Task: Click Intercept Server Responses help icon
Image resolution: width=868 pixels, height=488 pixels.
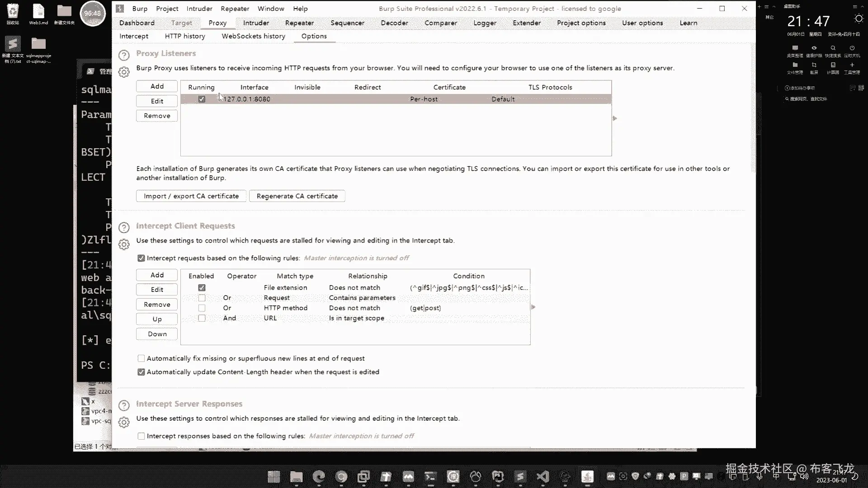Action: (124, 406)
